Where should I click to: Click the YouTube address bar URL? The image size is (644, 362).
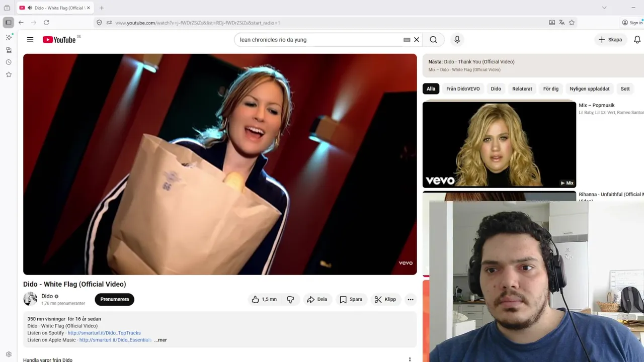coord(198,23)
